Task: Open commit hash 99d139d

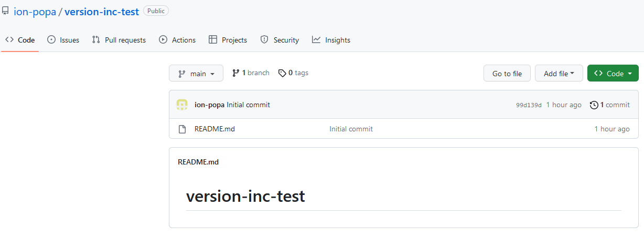Action: 529,105
